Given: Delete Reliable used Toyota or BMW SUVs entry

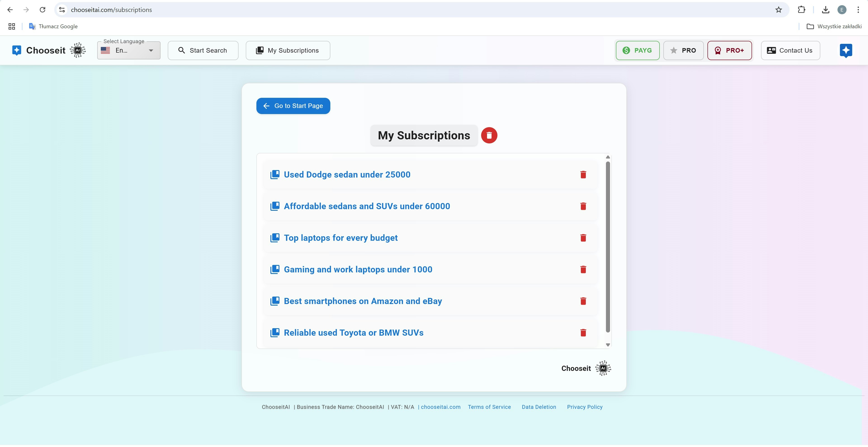Looking at the screenshot, I should (x=583, y=333).
